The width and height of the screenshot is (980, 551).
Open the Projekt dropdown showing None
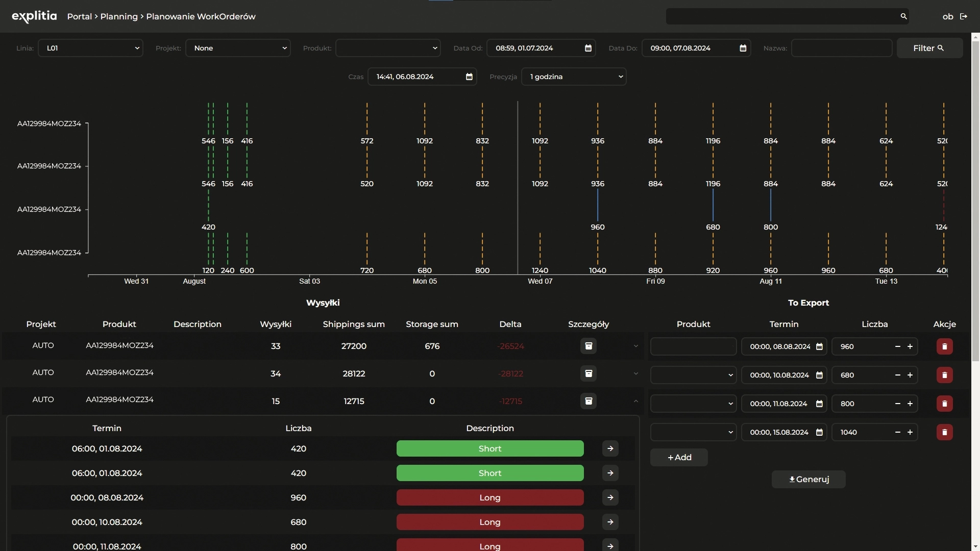click(x=238, y=48)
